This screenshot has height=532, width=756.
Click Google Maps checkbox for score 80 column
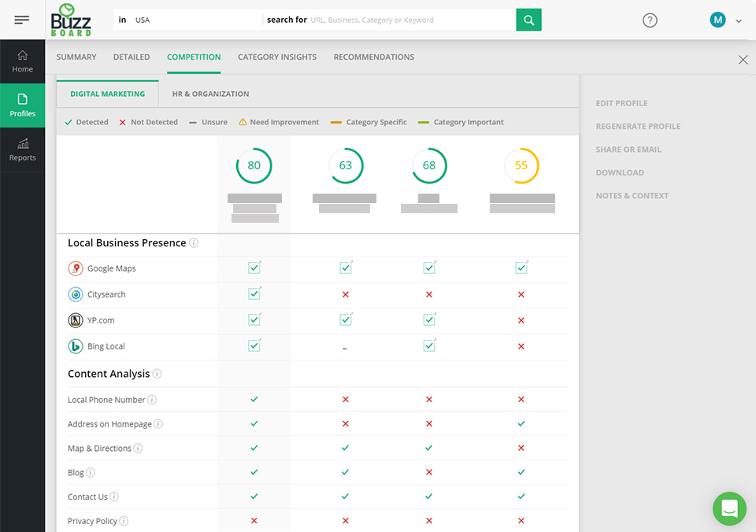click(254, 268)
